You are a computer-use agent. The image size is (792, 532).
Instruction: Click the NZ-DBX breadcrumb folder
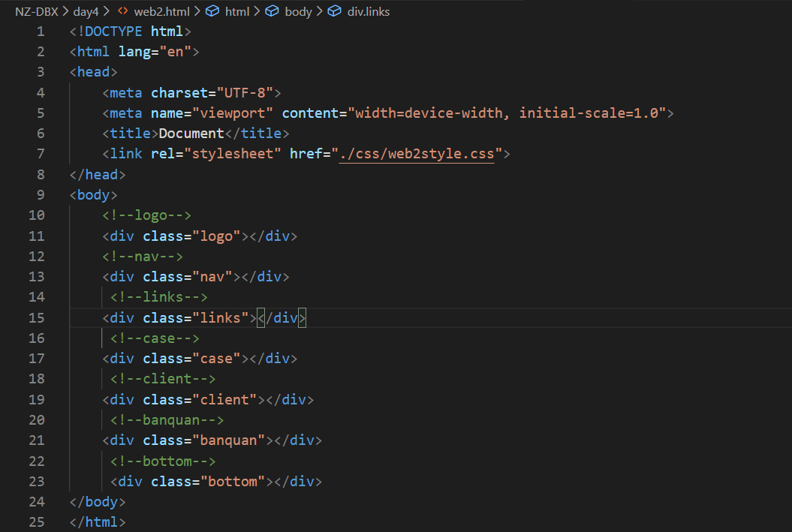[x=37, y=11]
